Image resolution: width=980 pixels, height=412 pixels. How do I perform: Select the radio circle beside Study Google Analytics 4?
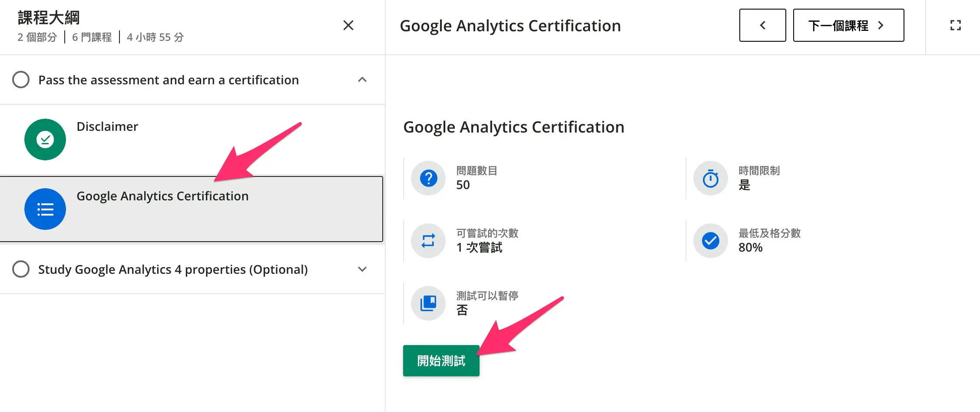click(x=21, y=269)
